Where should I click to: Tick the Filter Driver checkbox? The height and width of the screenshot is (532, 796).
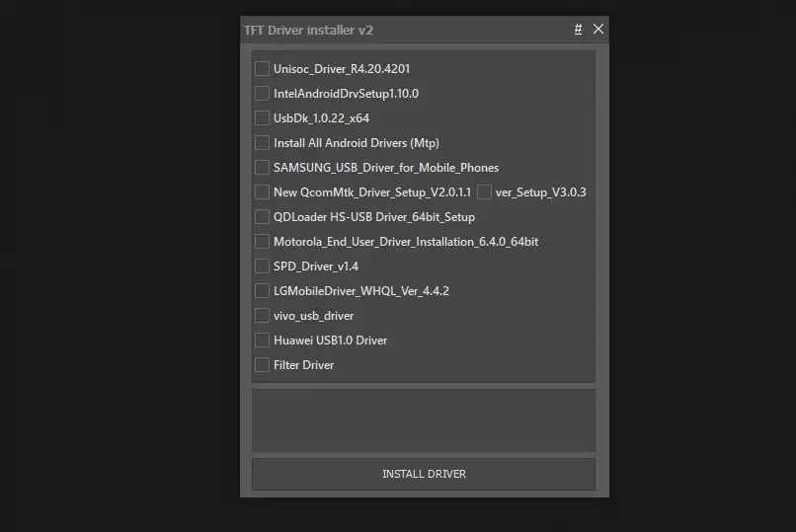(x=262, y=364)
